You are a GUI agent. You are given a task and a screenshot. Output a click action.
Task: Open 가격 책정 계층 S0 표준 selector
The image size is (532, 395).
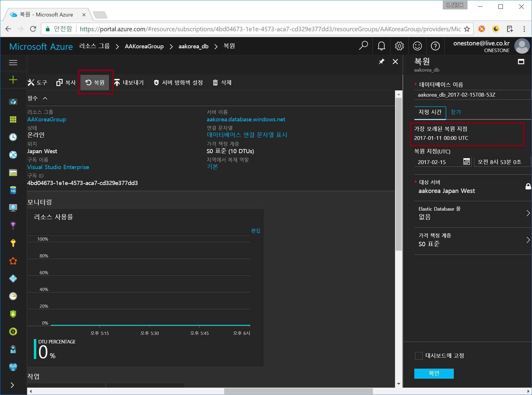coord(473,240)
